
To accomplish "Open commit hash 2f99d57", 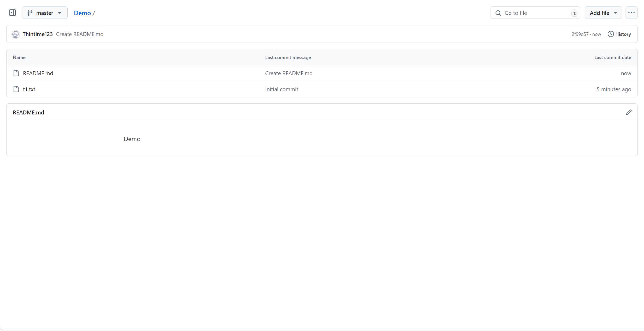I will (580, 34).
